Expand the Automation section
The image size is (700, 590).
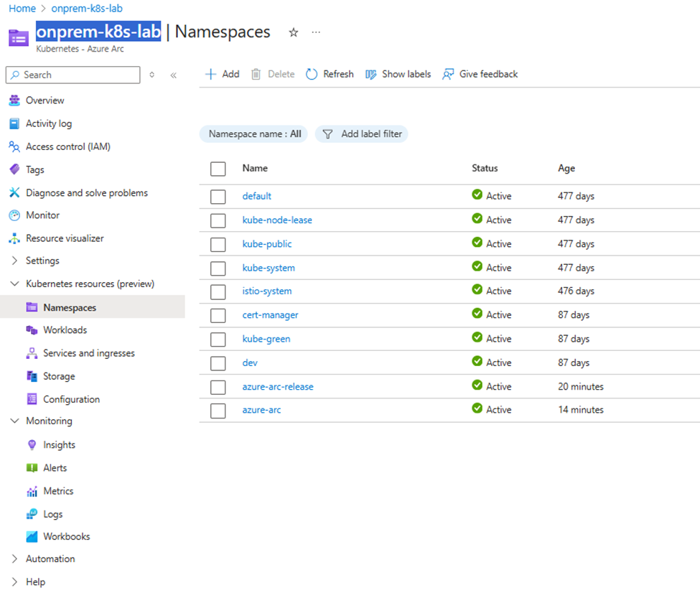[x=14, y=558]
